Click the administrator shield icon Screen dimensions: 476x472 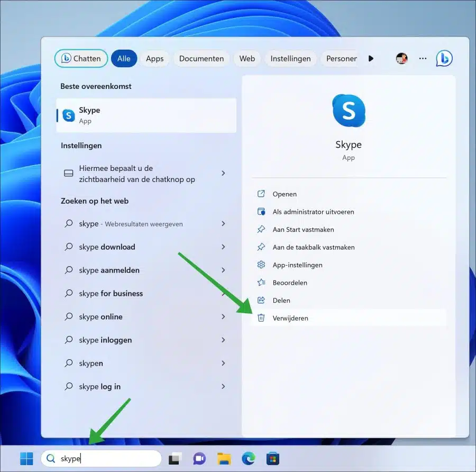[261, 212]
